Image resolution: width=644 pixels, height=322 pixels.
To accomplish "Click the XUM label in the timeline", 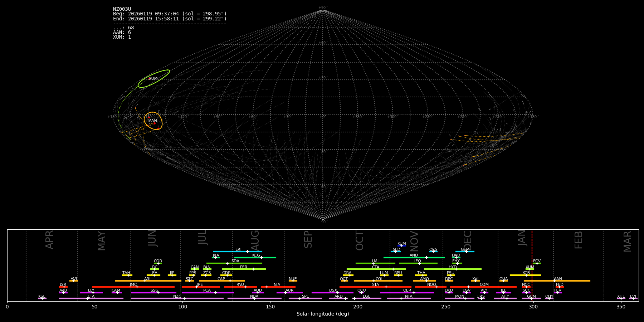I will tap(530, 267).
